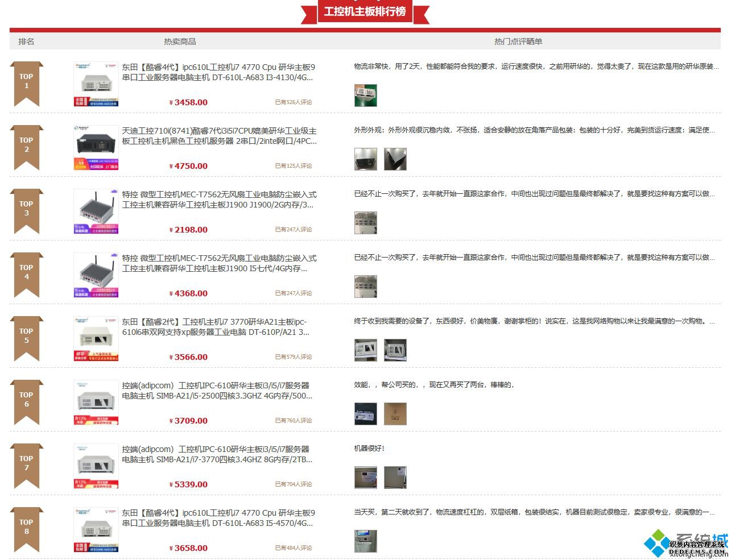Click the price ¥2198.00
The width and height of the screenshot is (731, 560).
[189, 230]
